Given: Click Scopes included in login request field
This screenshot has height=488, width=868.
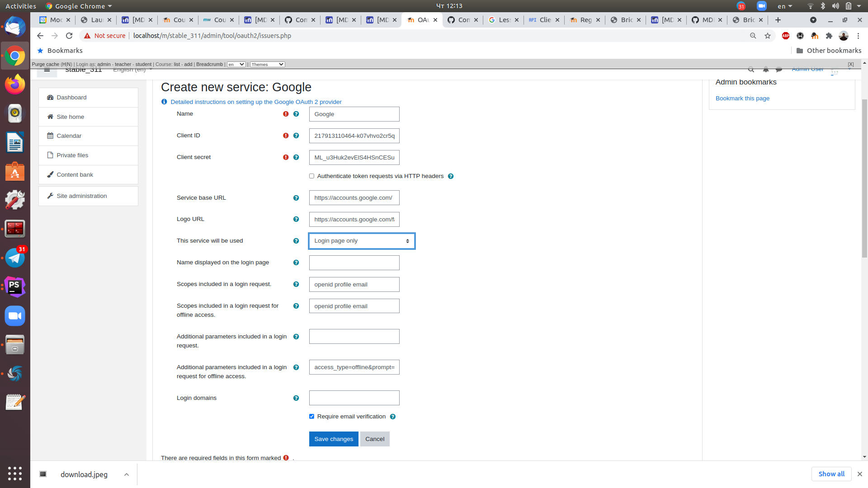Looking at the screenshot, I should [354, 285].
